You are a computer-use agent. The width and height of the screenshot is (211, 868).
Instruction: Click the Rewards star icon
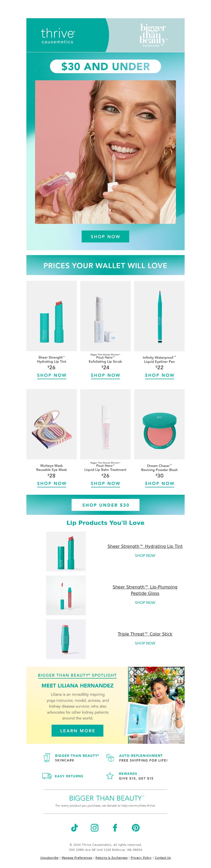[x=110, y=776]
